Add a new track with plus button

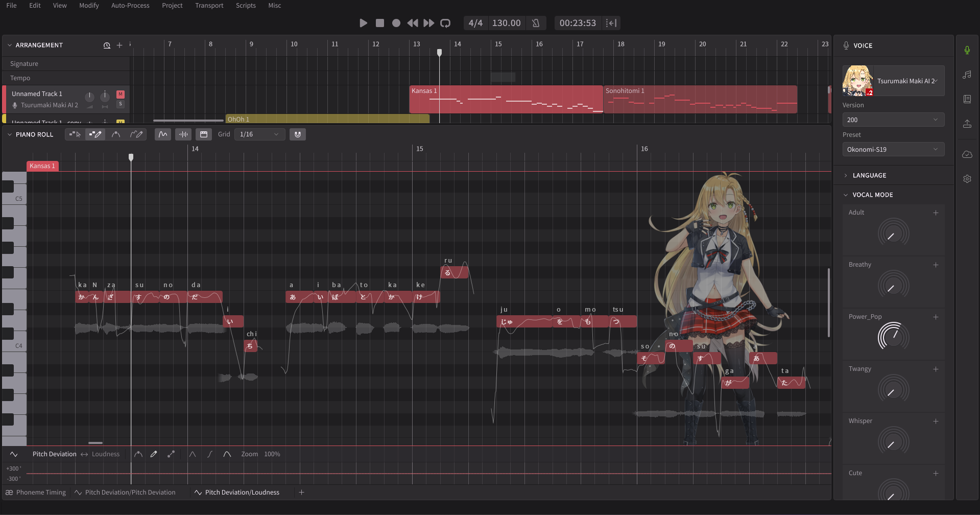coord(119,45)
